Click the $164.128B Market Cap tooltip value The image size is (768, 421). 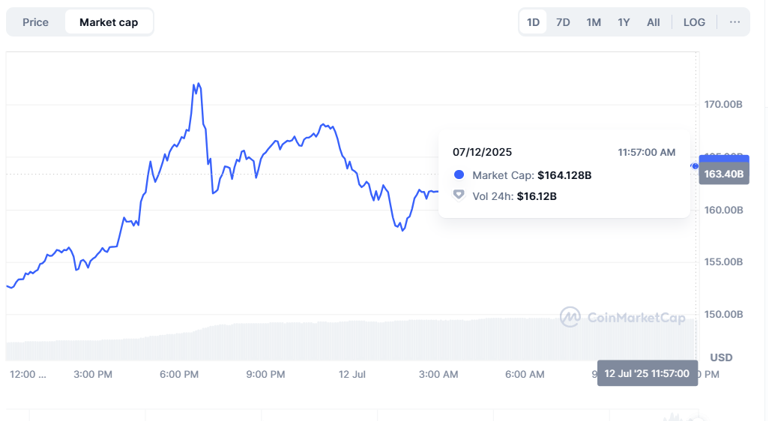[564, 175]
